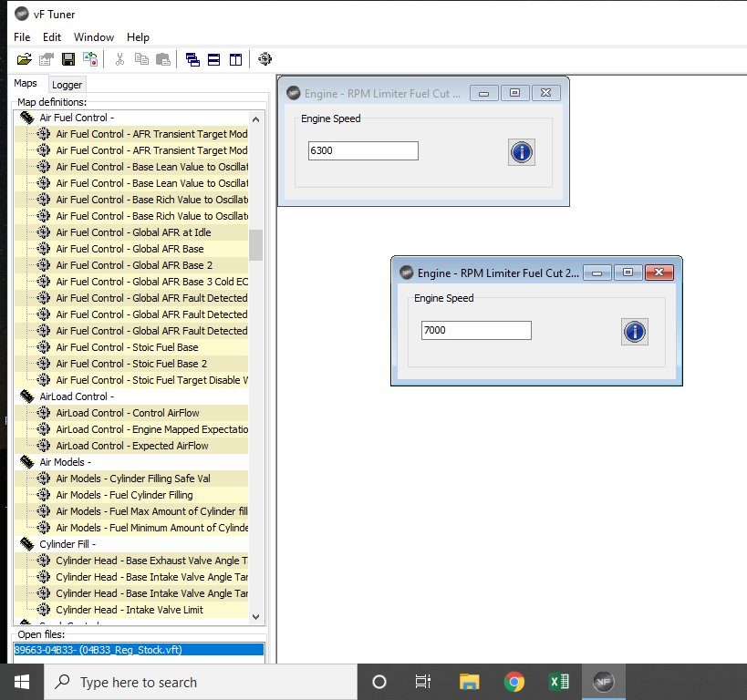
Task: Click the map list vertical scrollbar thumb
Action: click(x=255, y=245)
